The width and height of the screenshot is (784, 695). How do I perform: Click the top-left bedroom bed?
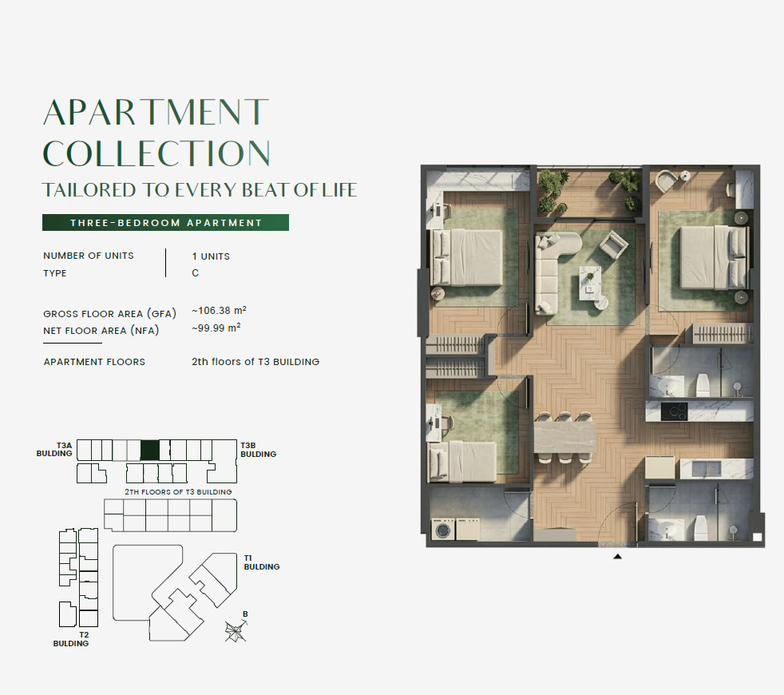(x=466, y=257)
